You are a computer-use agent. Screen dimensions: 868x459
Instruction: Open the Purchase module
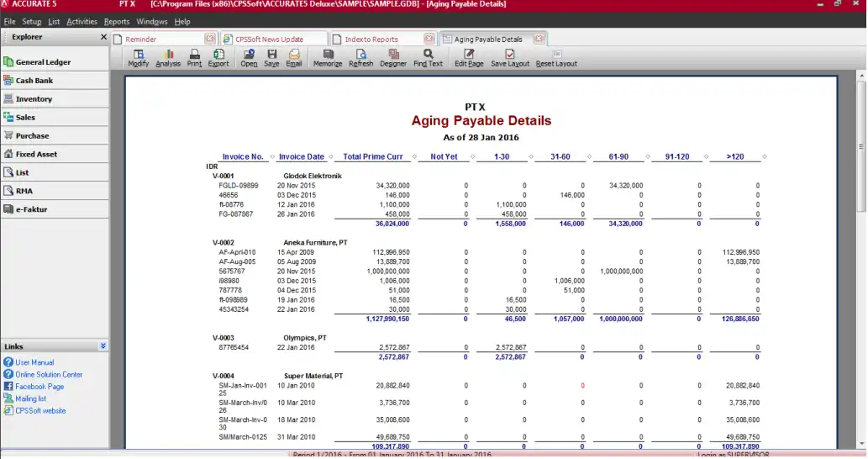[55, 135]
